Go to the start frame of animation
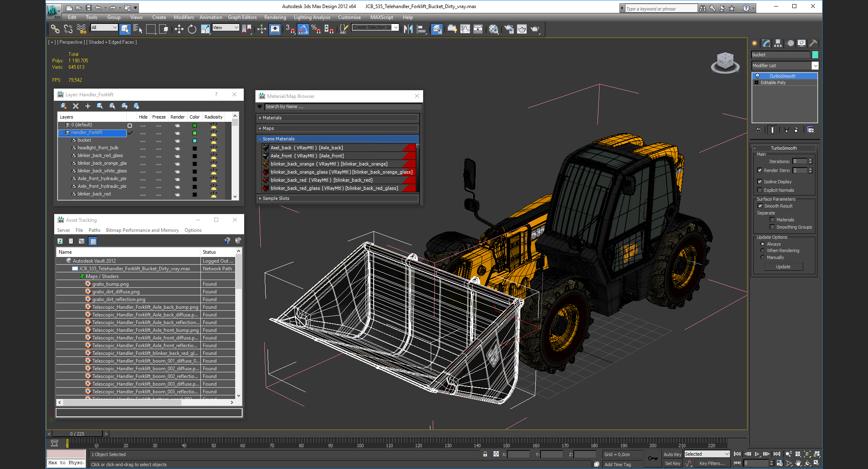 click(737, 454)
